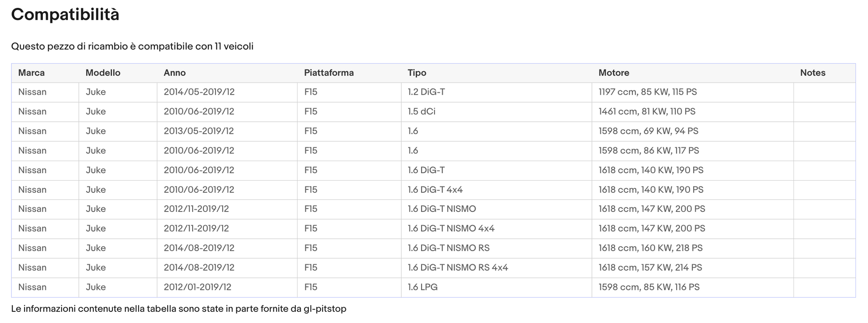Click the Compatibilità heading
Image resolution: width=868 pixels, height=323 pixels.
[x=65, y=15]
